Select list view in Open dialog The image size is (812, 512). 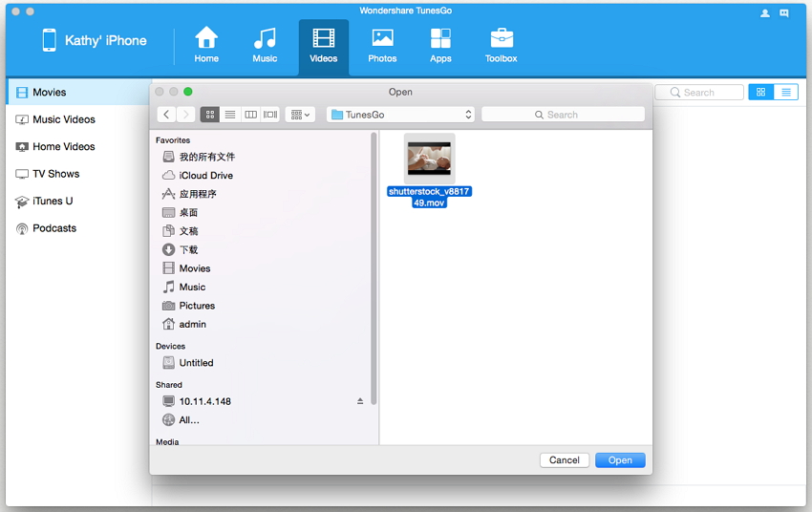(x=230, y=115)
